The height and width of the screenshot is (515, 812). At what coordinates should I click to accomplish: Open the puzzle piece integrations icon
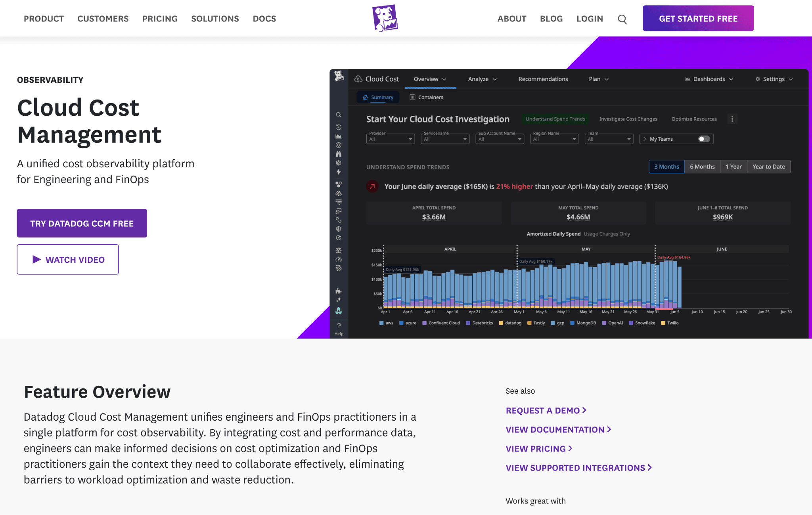[339, 291]
